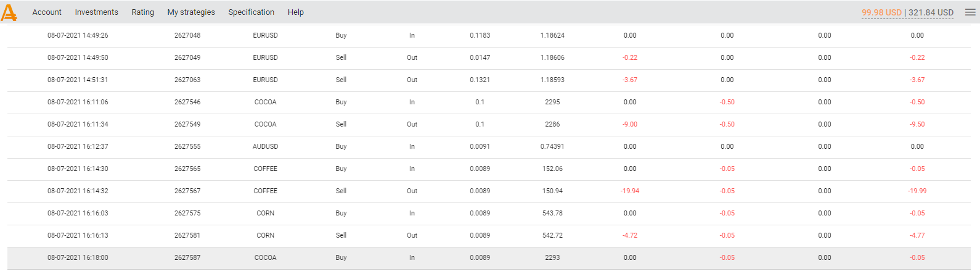Open the Specification page
The width and height of the screenshot is (980, 271).
(x=251, y=12)
